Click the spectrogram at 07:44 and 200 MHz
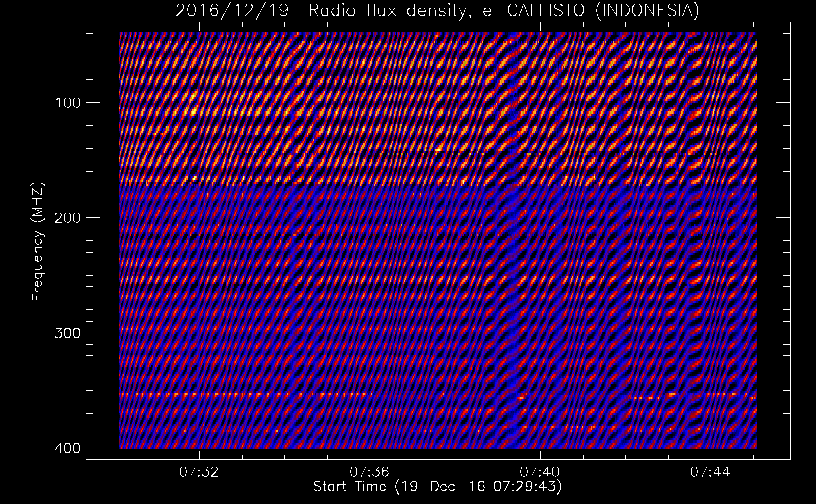The height and width of the screenshot is (504, 816). [711, 217]
